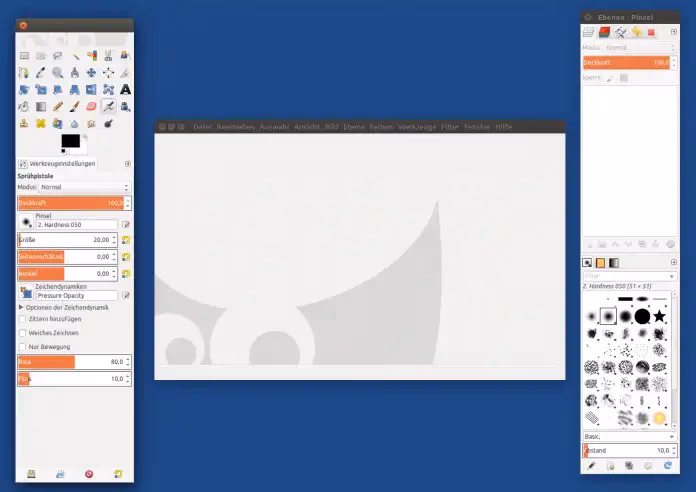Click the Rate slider
Viewport: 696px width, 492px height.
pos(74,362)
